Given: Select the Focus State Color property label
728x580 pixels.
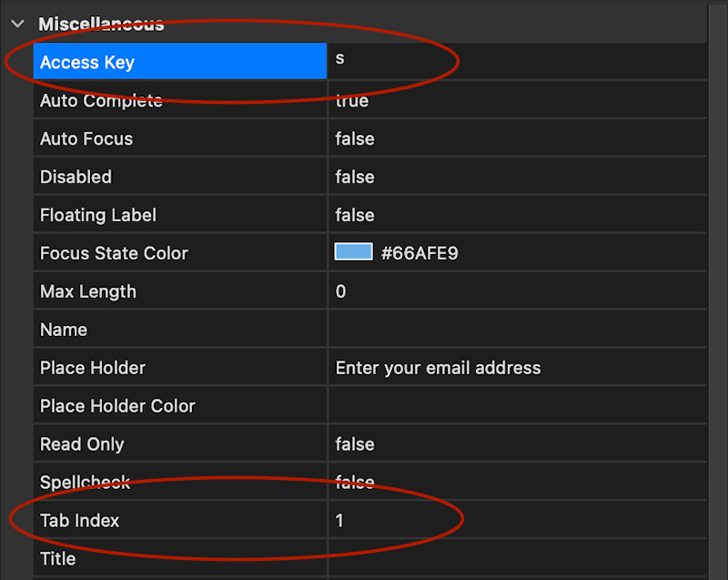Looking at the screenshot, I should (x=114, y=254).
